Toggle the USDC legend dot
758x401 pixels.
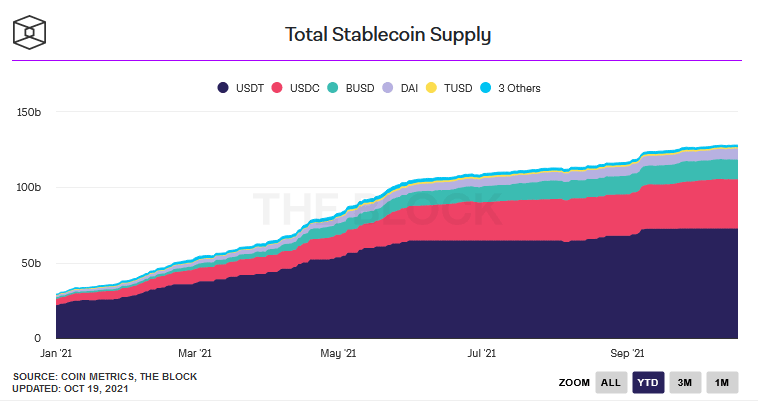coord(276,88)
